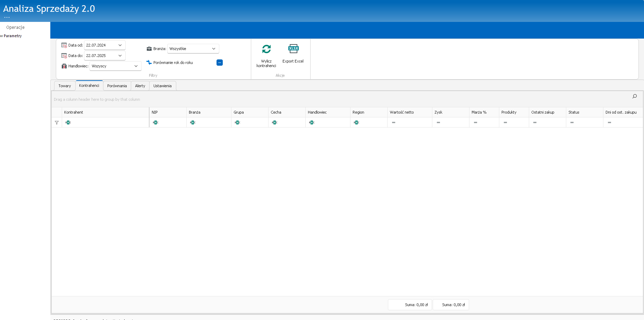Switch to the Porównania tab
The width and height of the screenshot is (644, 320).
point(117,86)
